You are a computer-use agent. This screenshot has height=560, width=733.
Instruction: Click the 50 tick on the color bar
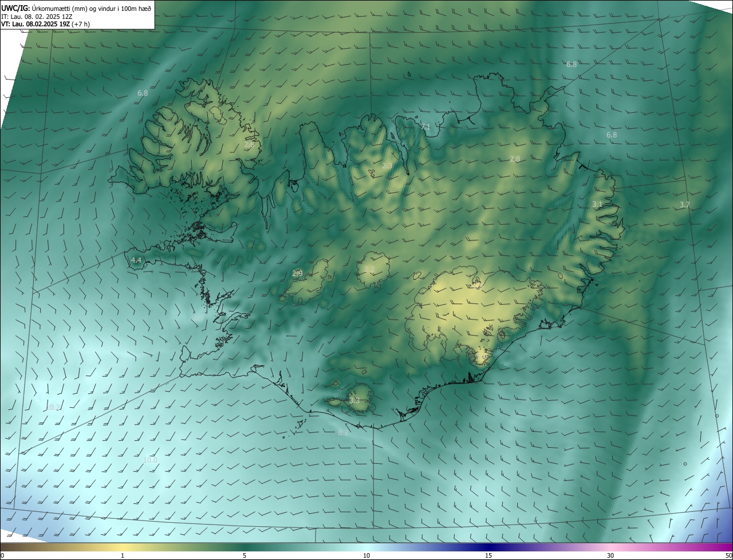coord(728,555)
